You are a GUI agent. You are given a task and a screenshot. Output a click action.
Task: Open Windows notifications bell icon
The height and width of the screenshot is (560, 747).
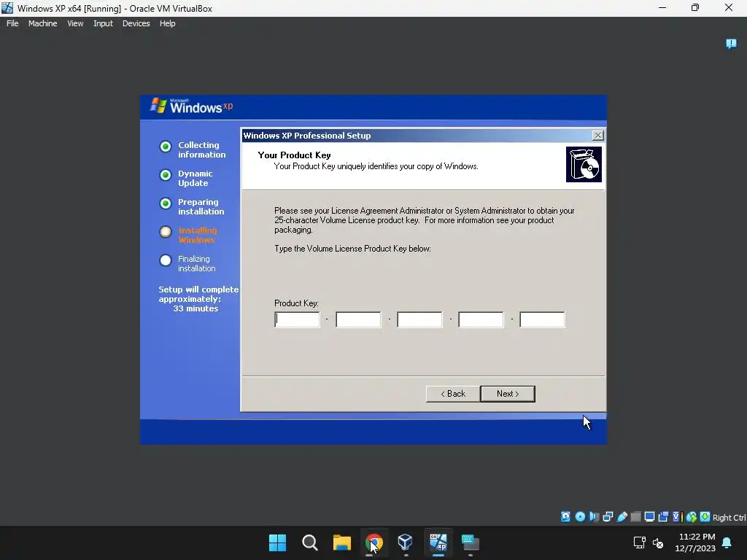(x=727, y=542)
